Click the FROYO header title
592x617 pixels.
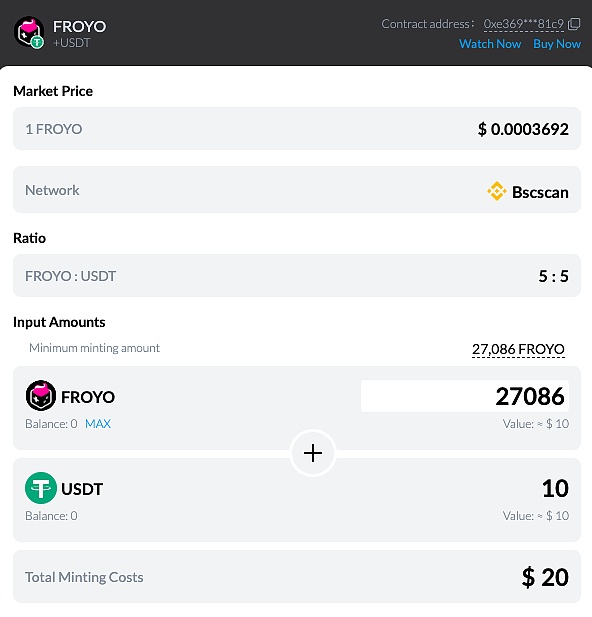coord(80,26)
